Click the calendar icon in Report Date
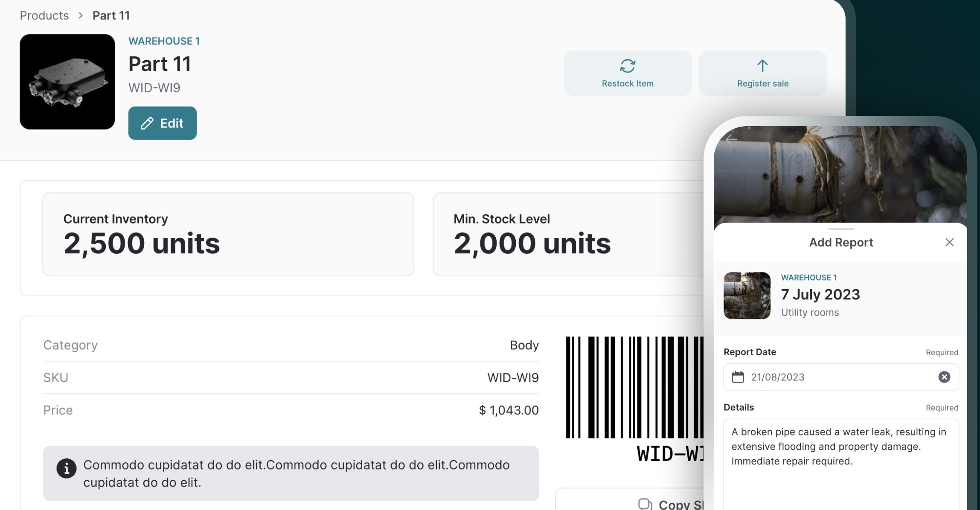This screenshot has height=510, width=980. (738, 377)
